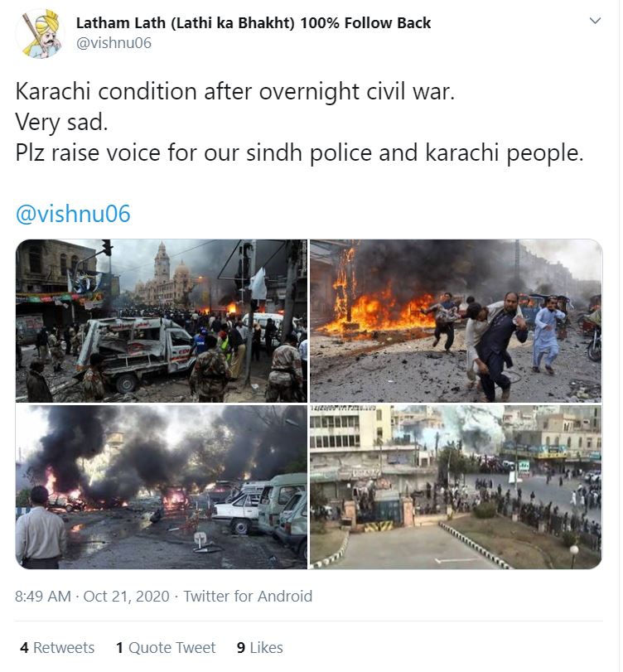The width and height of the screenshot is (623, 672).
Task: View the 4 Retweets list
Action: tap(57, 648)
